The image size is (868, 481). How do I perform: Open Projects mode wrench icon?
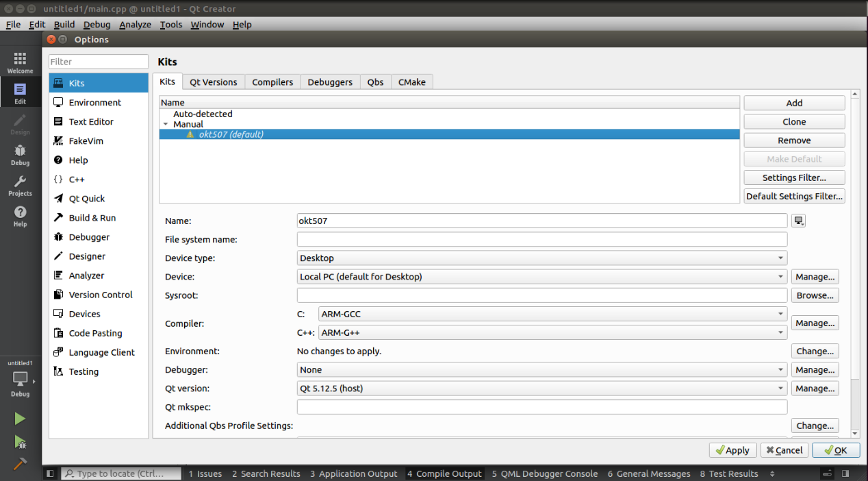click(20, 185)
